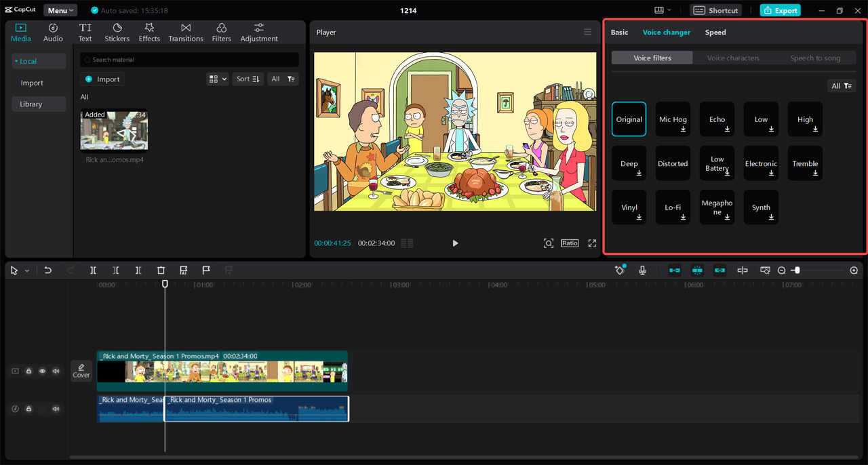Switch to the Basic tab
The width and height of the screenshot is (868, 465).
point(619,33)
